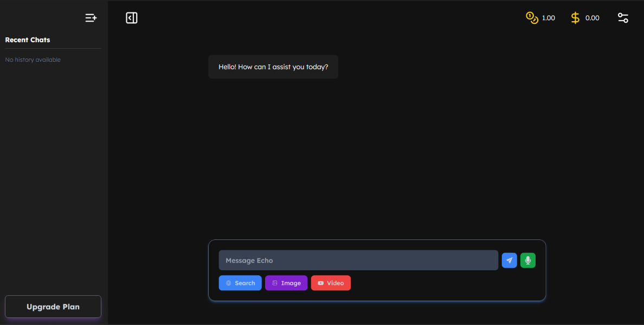The width and height of the screenshot is (644, 325).
Task: Click the 1.00 credits value
Action: [548, 18]
